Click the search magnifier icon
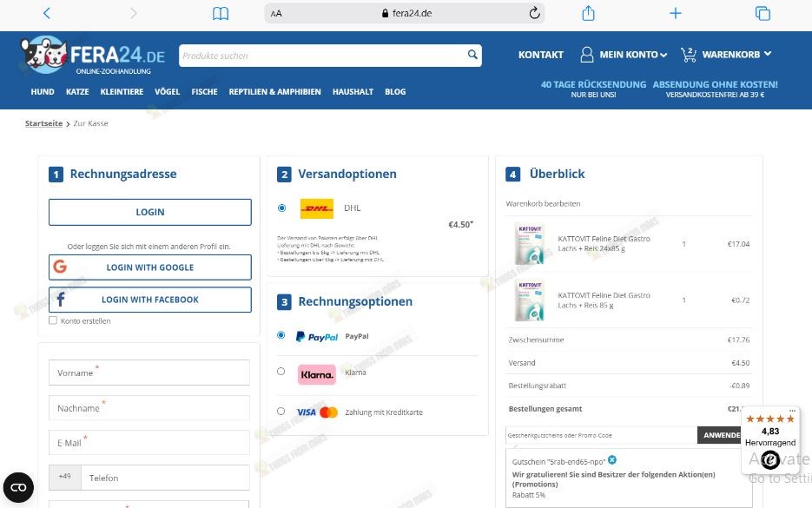 point(472,55)
